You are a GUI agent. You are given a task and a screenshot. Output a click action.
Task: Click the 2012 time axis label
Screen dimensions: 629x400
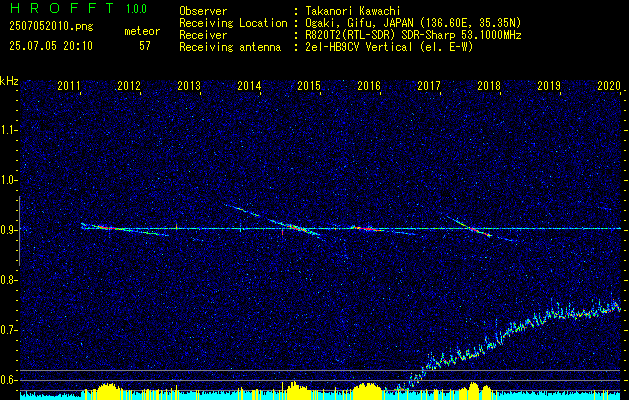click(x=129, y=86)
